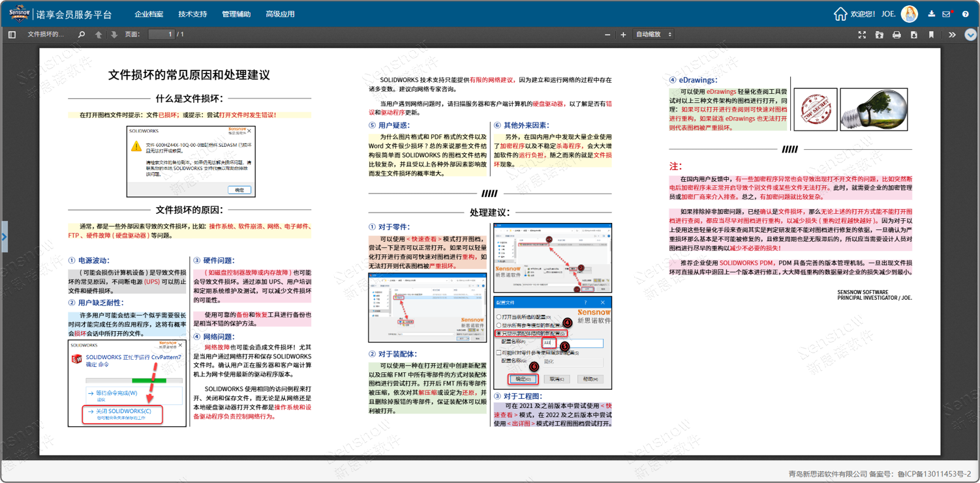Toggle the PDF viewer sidebar
Screen dimensions: 980x483
click(12, 35)
